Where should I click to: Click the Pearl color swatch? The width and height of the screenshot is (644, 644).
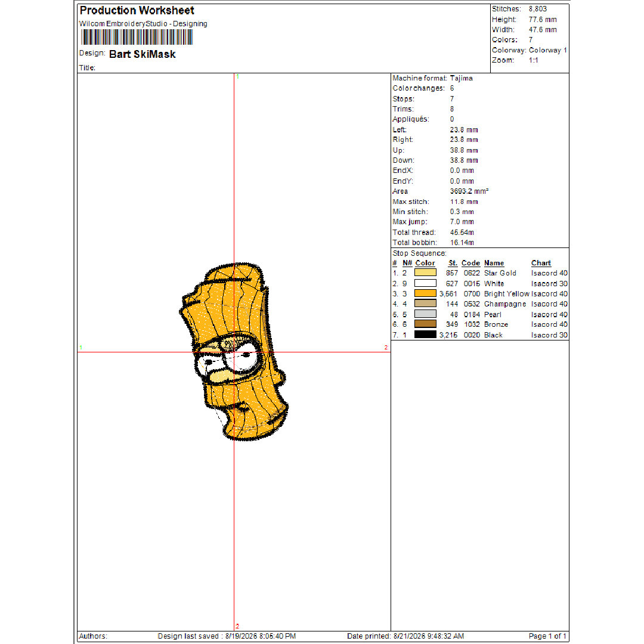coord(425,314)
